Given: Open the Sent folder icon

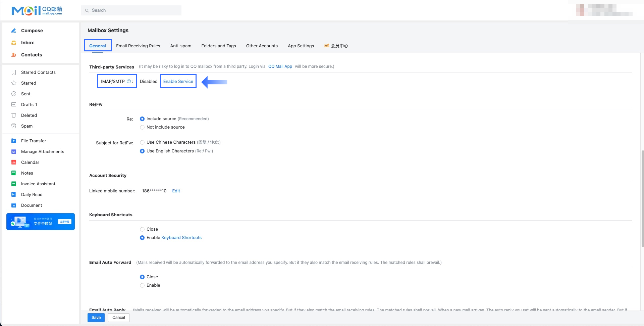Looking at the screenshot, I should click(14, 94).
